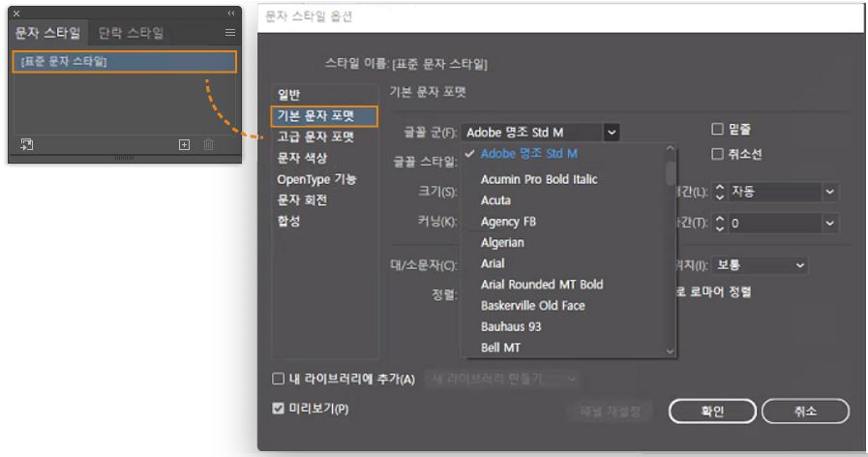This screenshot has width=868, height=457.
Task: Click the font list scrollbar thumb
Action: coord(670,172)
